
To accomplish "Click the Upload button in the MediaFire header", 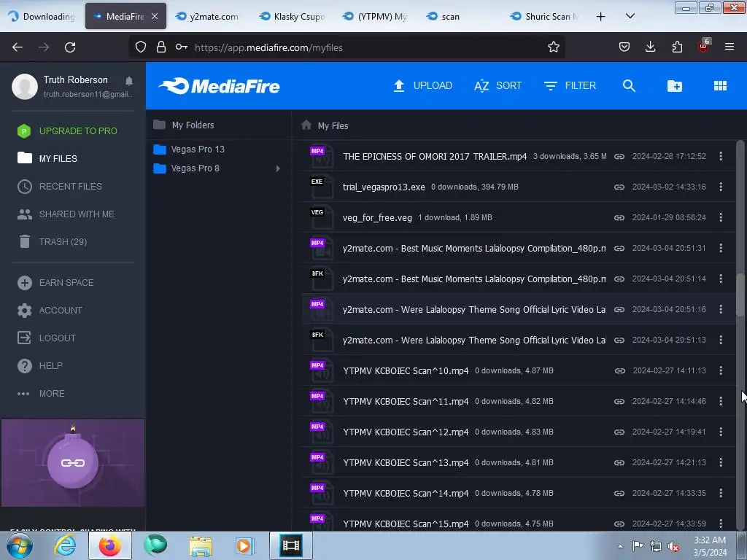I will [422, 86].
